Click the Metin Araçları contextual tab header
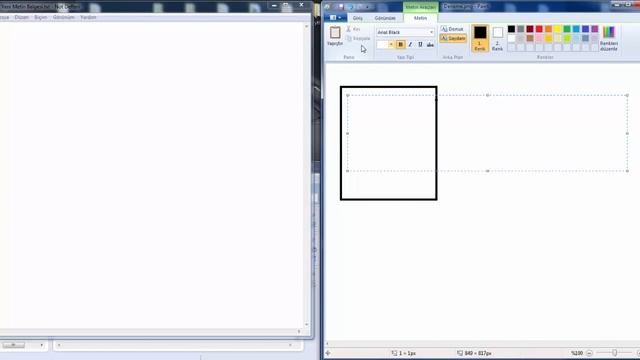 click(x=421, y=7)
